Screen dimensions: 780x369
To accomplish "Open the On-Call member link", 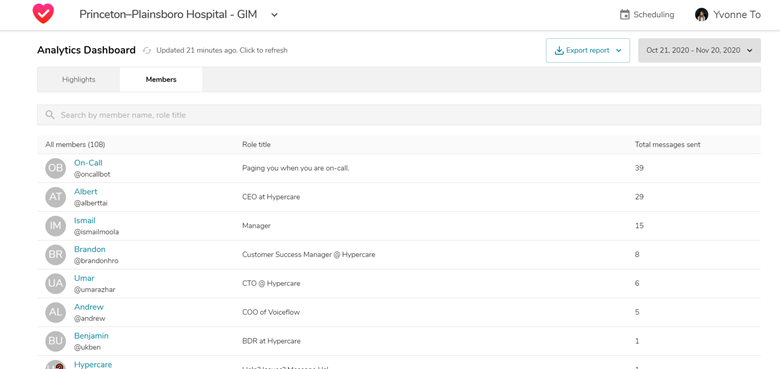I will coord(88,163).
